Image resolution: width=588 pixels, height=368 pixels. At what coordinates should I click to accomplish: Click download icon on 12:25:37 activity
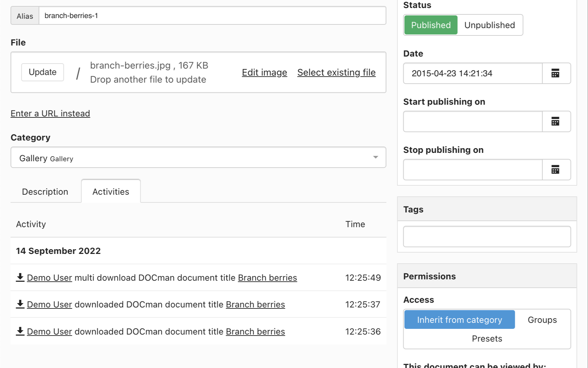20,304
